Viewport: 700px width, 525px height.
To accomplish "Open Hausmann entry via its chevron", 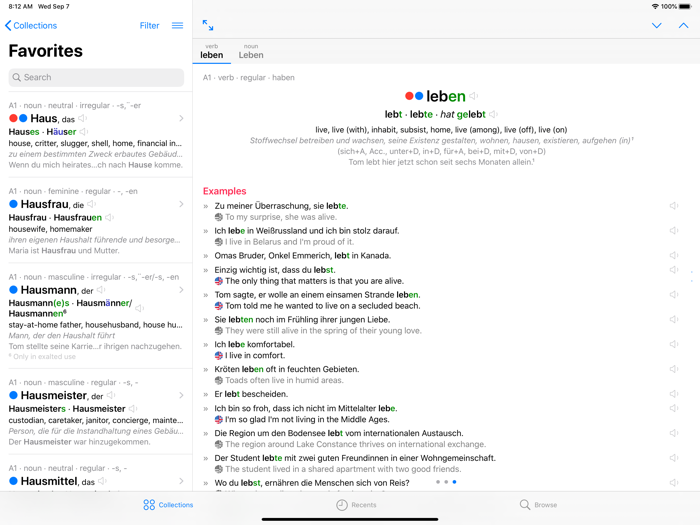I will pyautogui.click(x=181, y=290).
